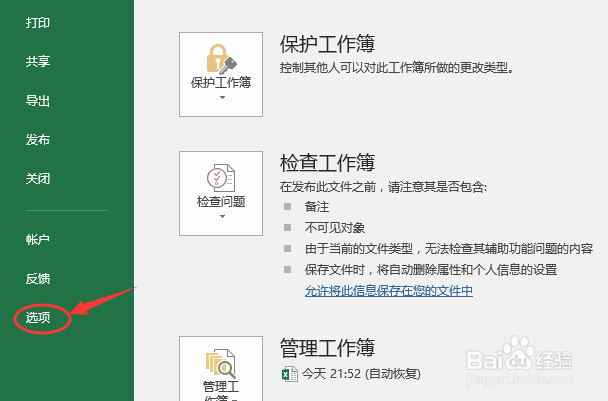Open the 导出 (Export) page
The height and width of the screenshot is (401, 608).
point(38,101)
